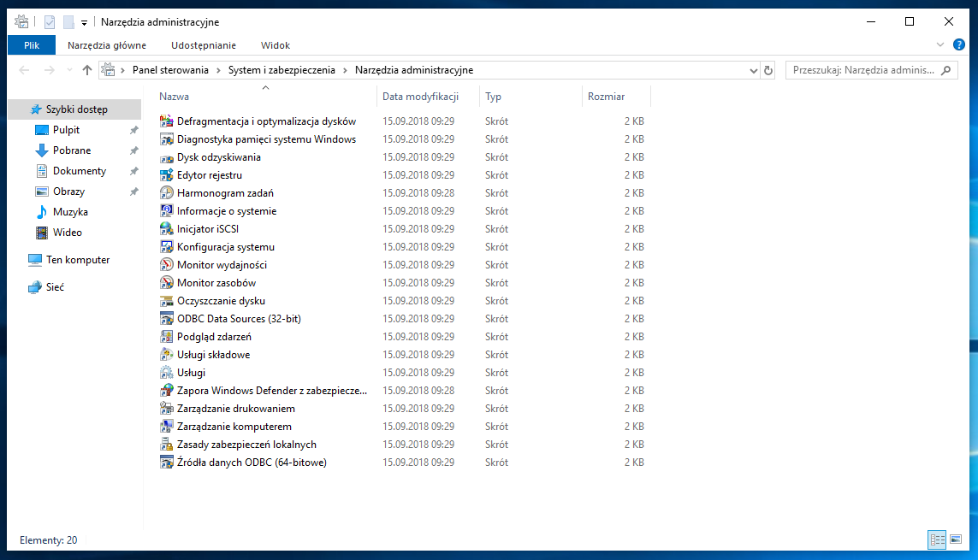978x560 pixels.
Task: Click the Narzędzia administracyjne breadcrumb segment
Action: 414,70
